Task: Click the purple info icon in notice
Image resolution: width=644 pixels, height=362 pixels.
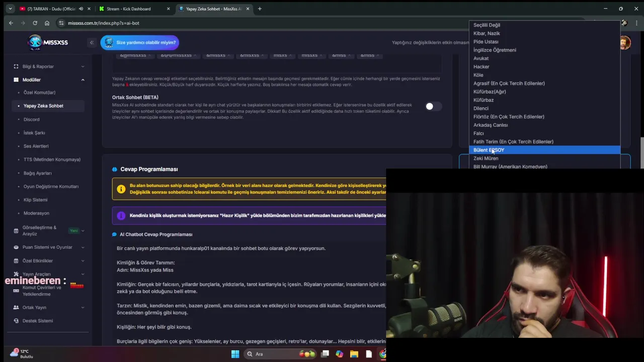Action: (x=121, y=216)
